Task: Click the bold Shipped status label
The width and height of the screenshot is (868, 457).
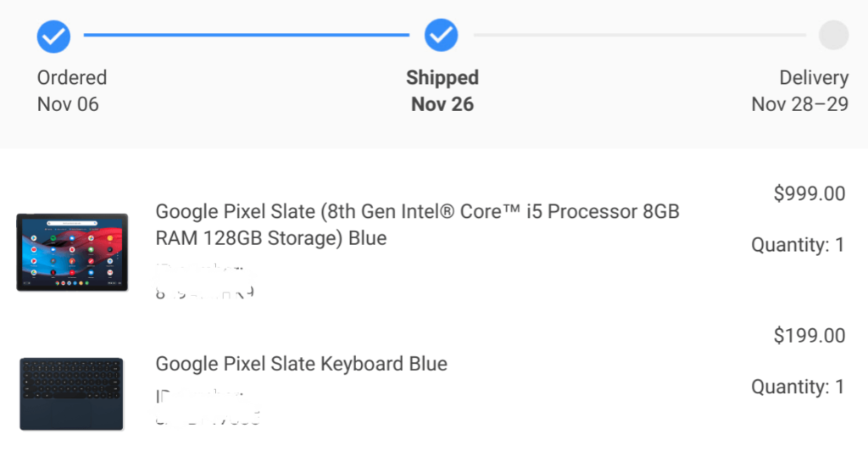Action: [x=442, y=77]
